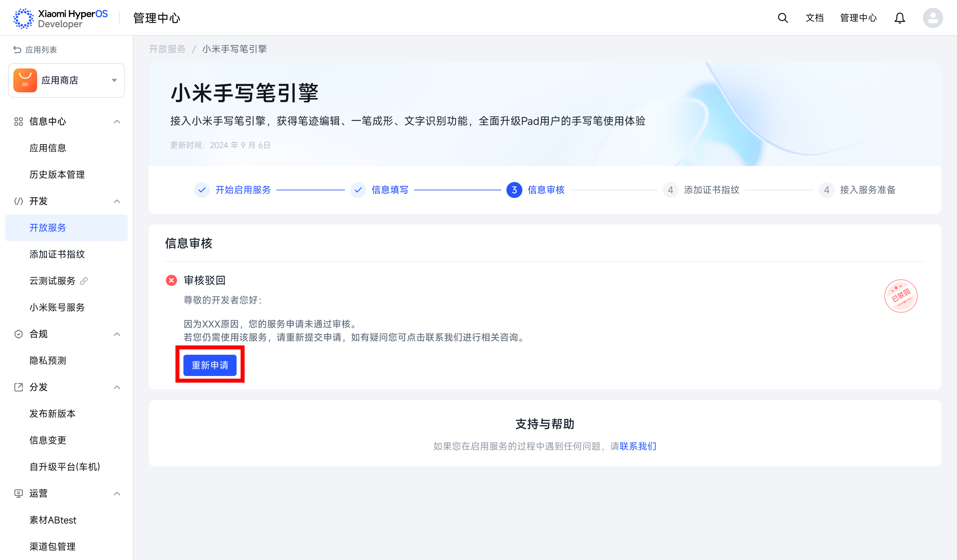Click the 开始启用服务 step label
The image size is (957, 560).
tap(243, 190)
